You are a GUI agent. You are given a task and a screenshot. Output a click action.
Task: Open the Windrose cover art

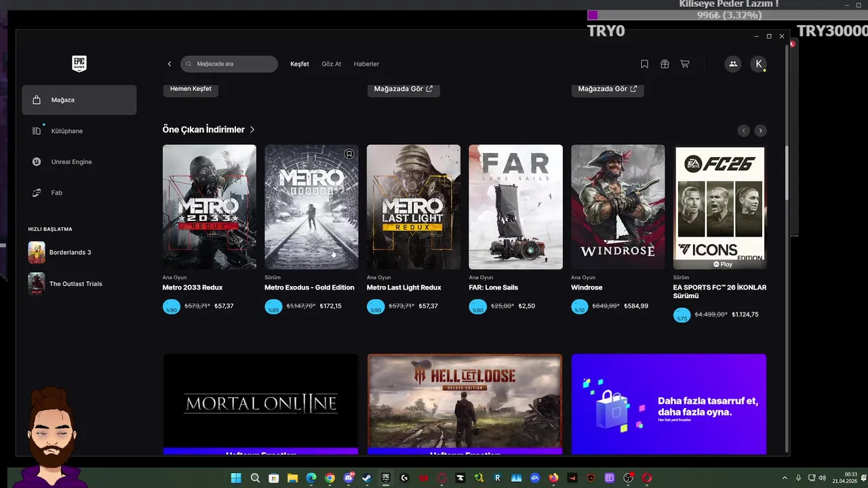(x=618, y=207)
